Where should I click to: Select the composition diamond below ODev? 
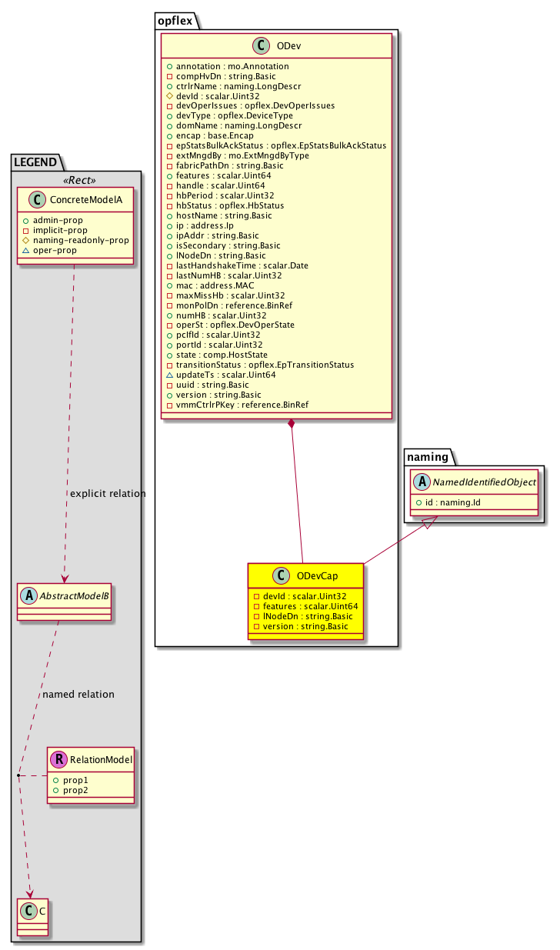pyautogui.click(x=291, y=425)
